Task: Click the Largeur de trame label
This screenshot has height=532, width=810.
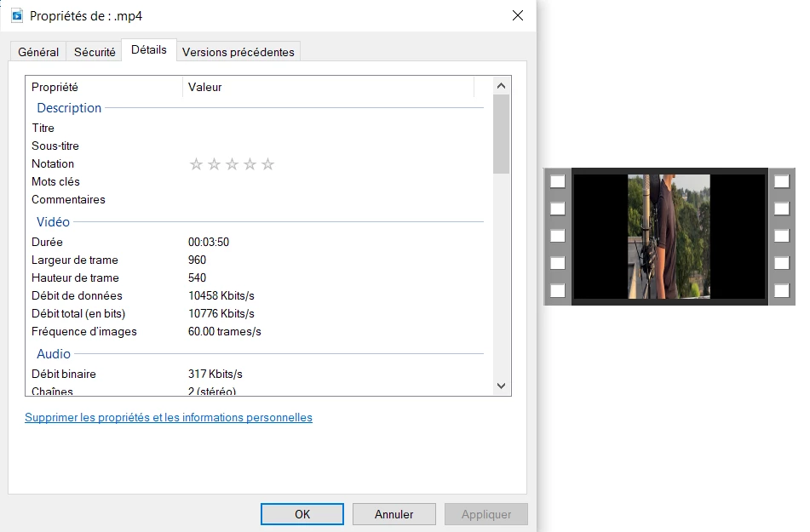Action: point(75,260)
